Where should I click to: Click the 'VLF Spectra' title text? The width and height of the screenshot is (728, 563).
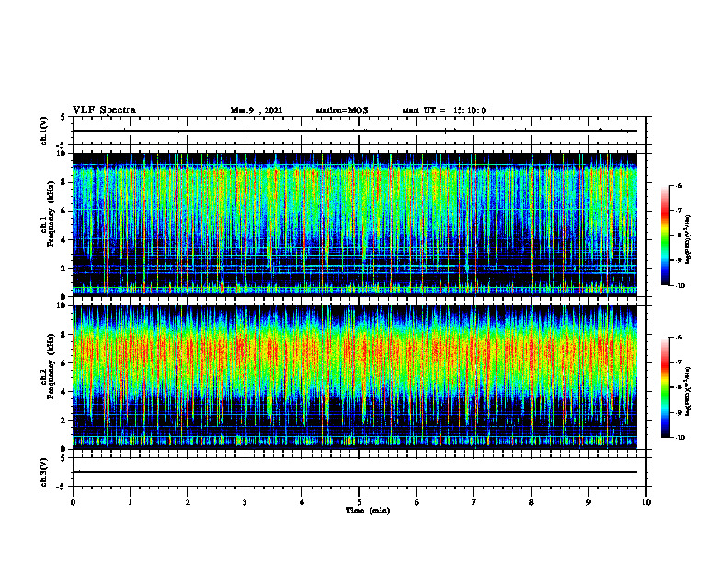point(104,110)
